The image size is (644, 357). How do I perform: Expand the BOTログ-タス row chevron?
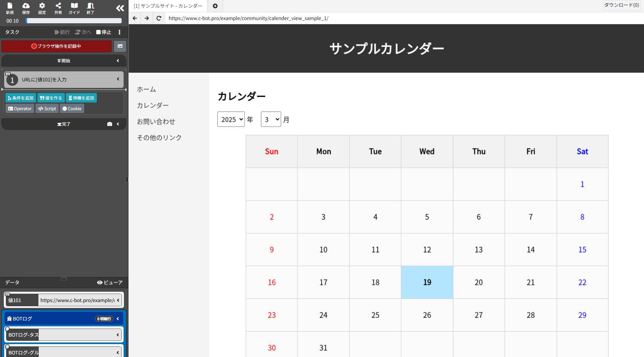pos(118,335)
